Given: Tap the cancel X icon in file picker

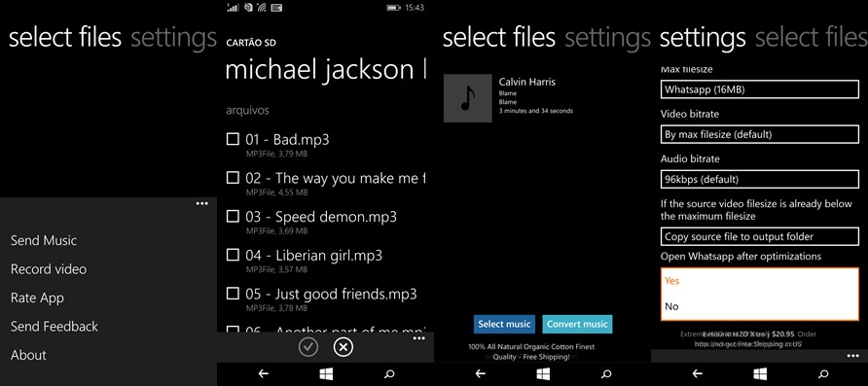Looking at the screenshot, I should (x=344, y=347).
